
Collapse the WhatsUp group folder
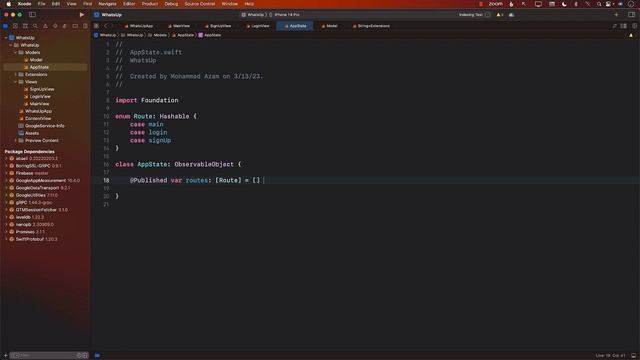point(11,45)
